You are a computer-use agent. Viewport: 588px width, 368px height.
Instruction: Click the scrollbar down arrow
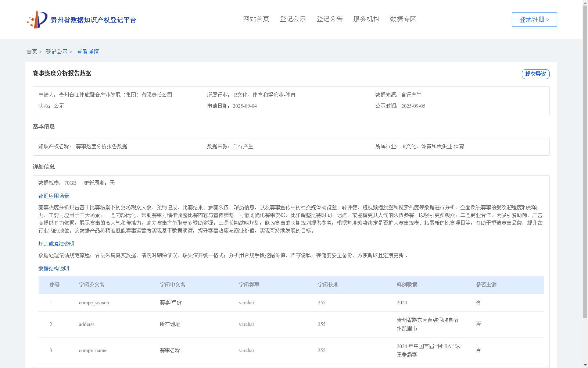[x=585, y=365]
